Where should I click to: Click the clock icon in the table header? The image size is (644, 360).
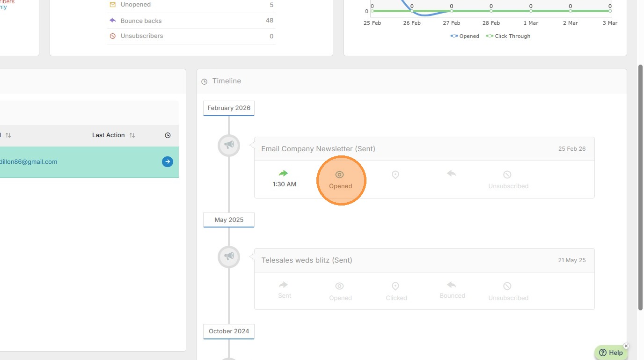click(x=168, y=135)
